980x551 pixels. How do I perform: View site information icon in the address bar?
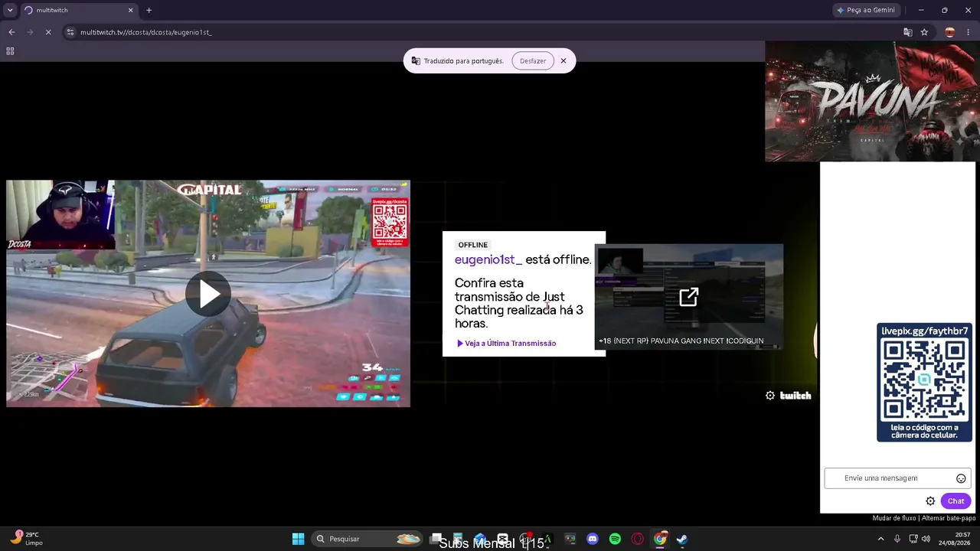pos(70,32)
